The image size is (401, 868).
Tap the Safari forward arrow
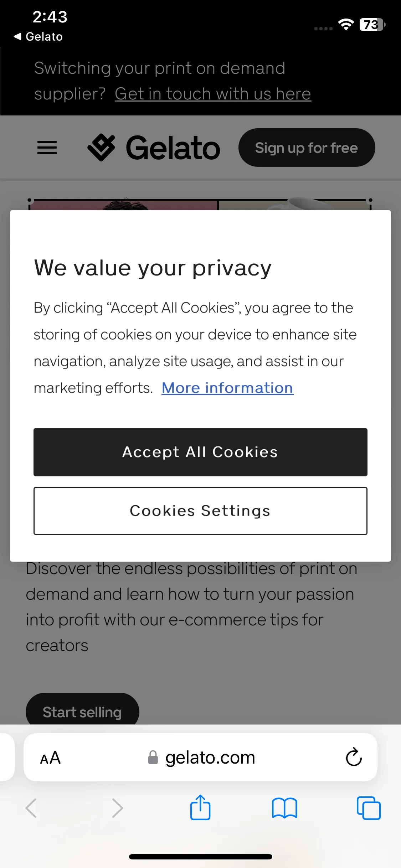pyautogui.click(x=117, y=808)
